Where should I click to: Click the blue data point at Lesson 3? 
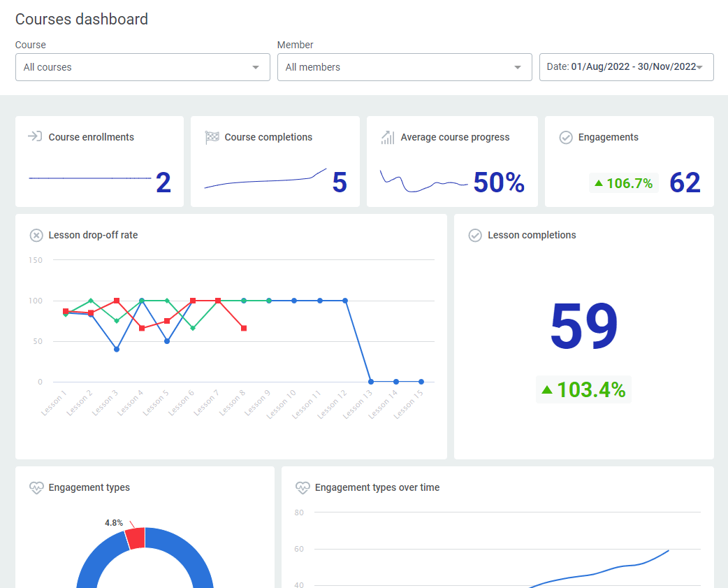[117, 349]
